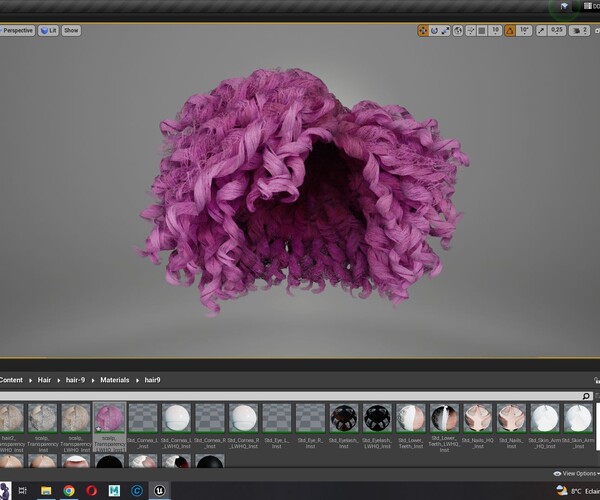The height and width of the screenshot is (500, 600).
Task: Select the Std_Skin_Arm_Inst material
Action: [578, 426]
